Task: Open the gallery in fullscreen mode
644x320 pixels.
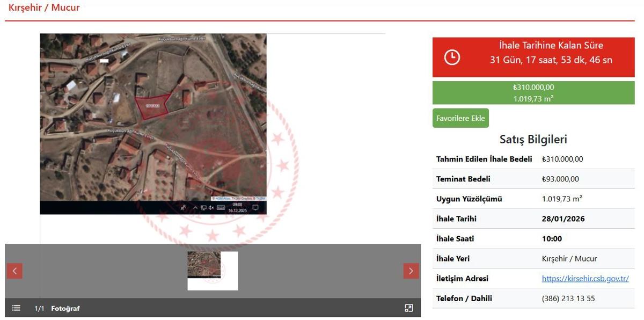Action: tap(409, 308)
